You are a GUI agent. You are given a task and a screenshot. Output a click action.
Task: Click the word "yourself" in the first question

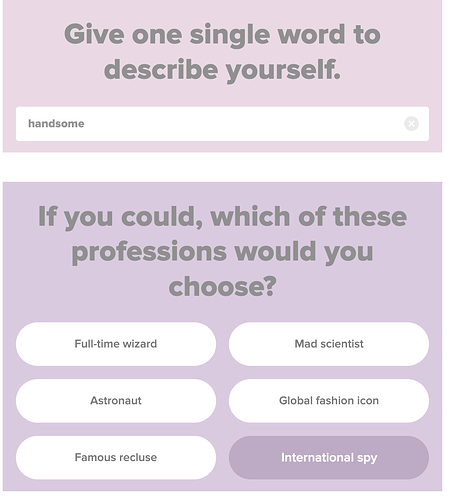(283, 70)
